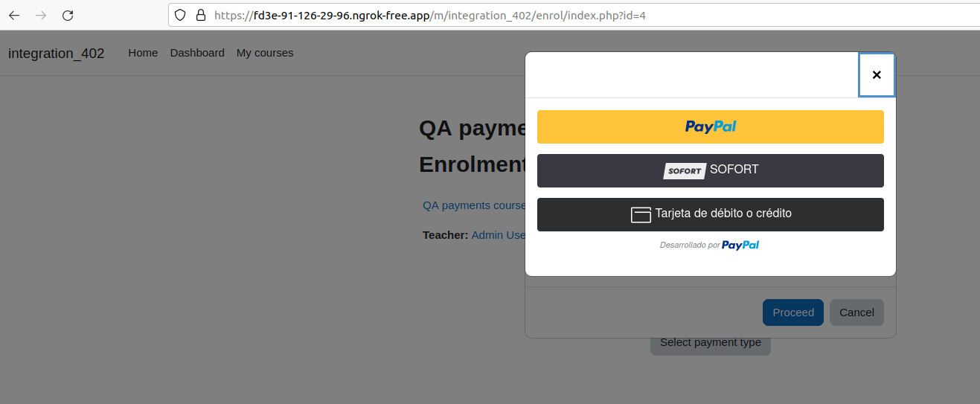Screen dimensions: 980x404
Task: Reload the page with refresh icon
Action: pyautogui.click(x=68, y=15)
